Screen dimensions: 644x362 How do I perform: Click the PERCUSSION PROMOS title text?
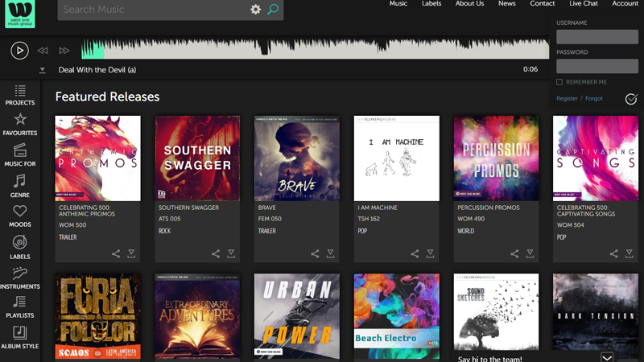click(x=489, y=208)
